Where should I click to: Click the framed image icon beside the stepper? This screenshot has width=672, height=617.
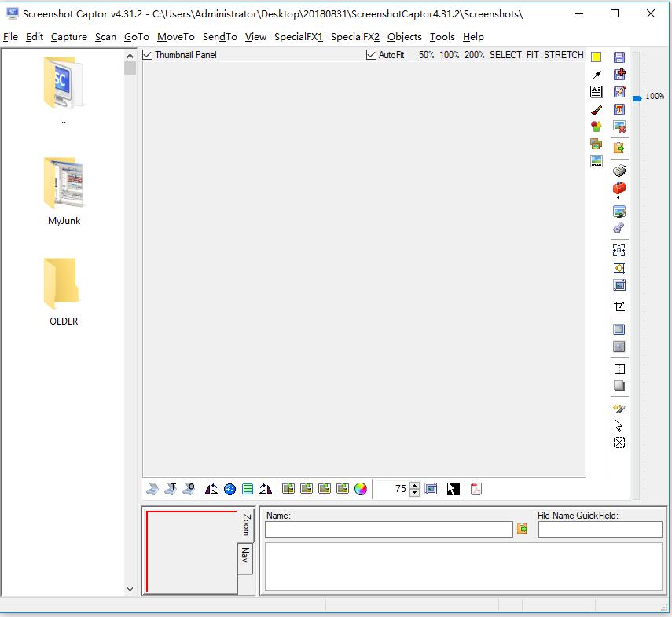pos(431,489)
